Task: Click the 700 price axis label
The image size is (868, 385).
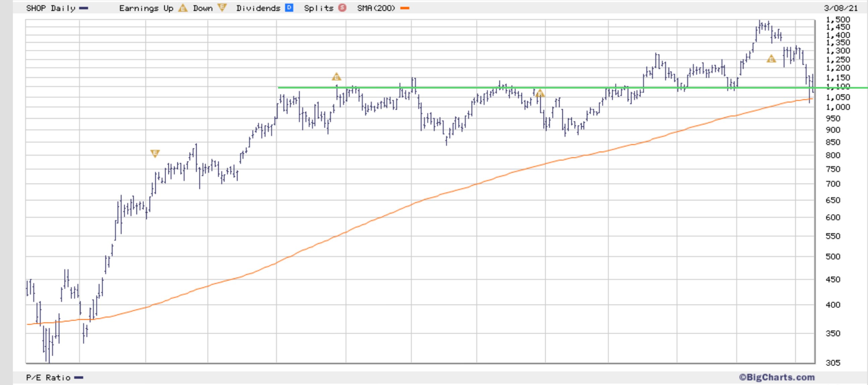Action: (833, 184)
